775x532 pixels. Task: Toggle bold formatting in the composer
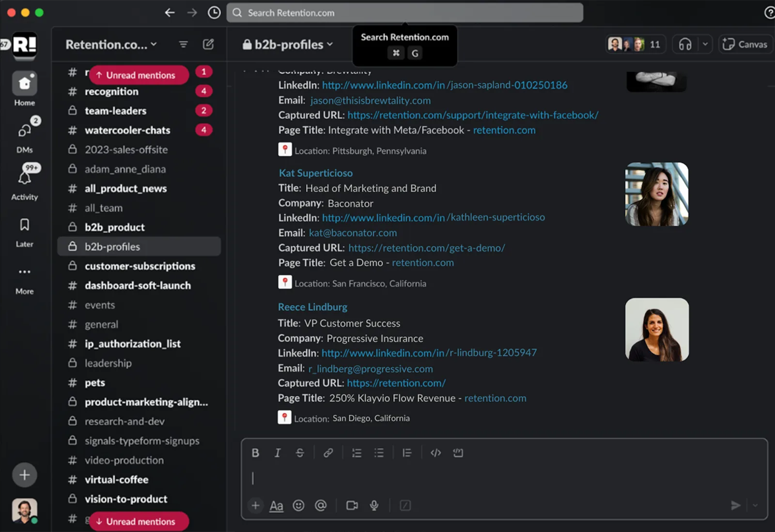click(x=255, y=453)
